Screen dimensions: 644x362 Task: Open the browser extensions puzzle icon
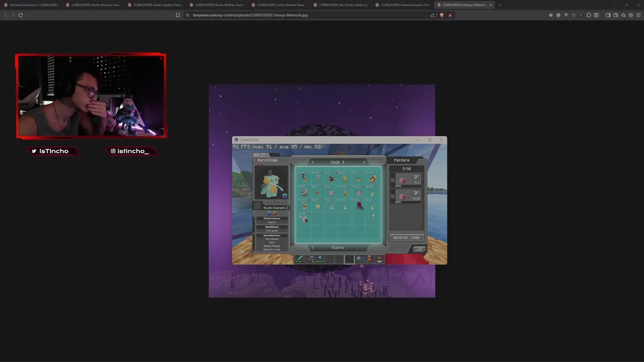point(589,15)
